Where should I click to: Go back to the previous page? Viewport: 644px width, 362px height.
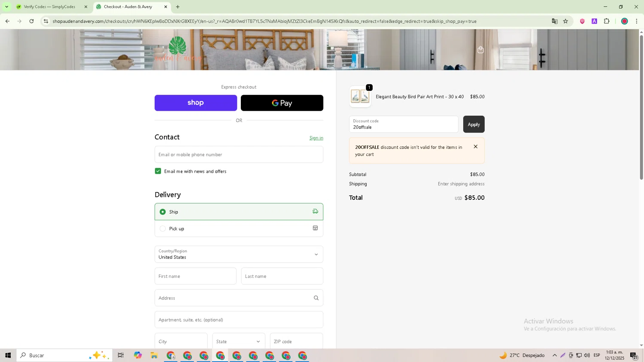point(7,21)
